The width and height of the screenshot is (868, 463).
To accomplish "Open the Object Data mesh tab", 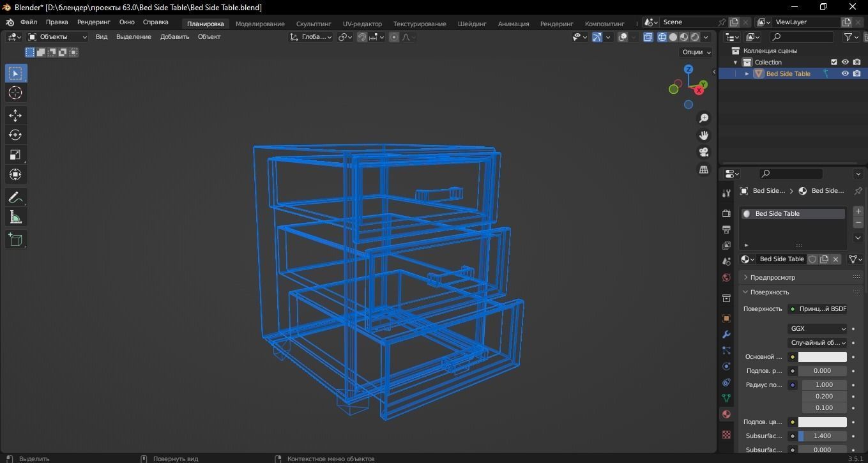I will pyautogui.click(x=726, y=398).
